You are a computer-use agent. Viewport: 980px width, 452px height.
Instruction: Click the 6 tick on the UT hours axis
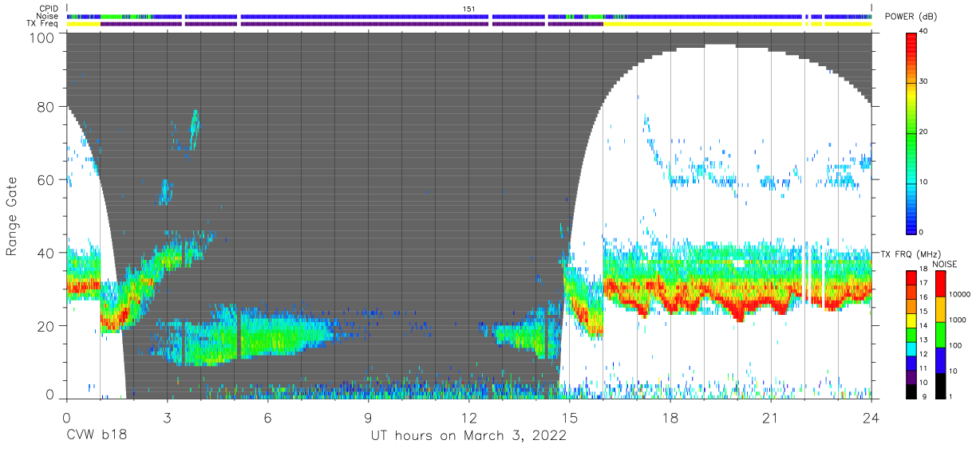coord(267,418)
